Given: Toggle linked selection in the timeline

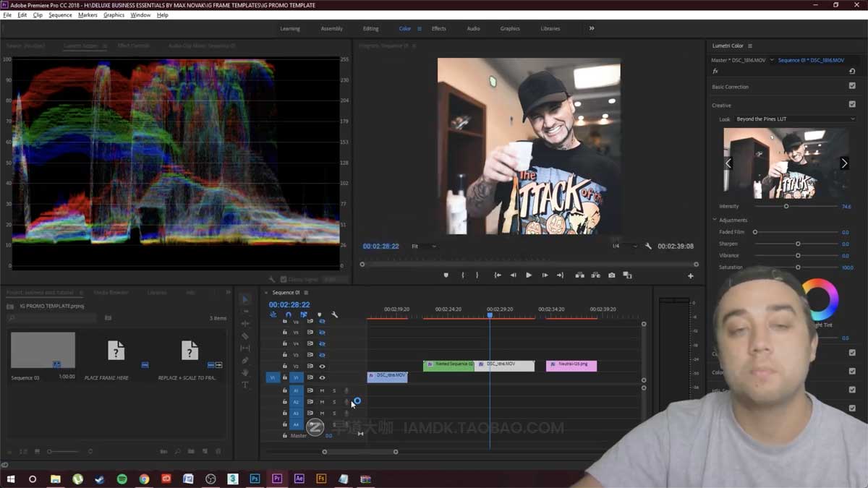Looking at the screenshot, I should click(x=303, y=315).
